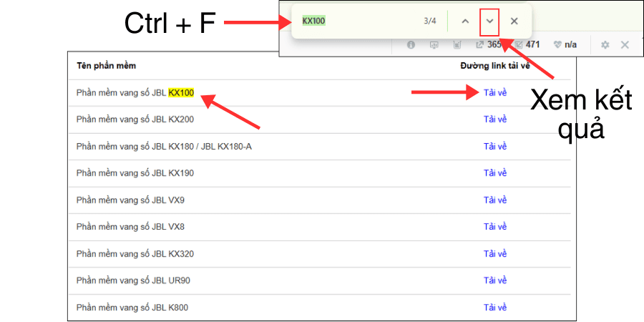This screenshot has width=644, height=322.
Task: Click the text 'Phần mềm vang số JBL KX320'
Action: point(135,254)
